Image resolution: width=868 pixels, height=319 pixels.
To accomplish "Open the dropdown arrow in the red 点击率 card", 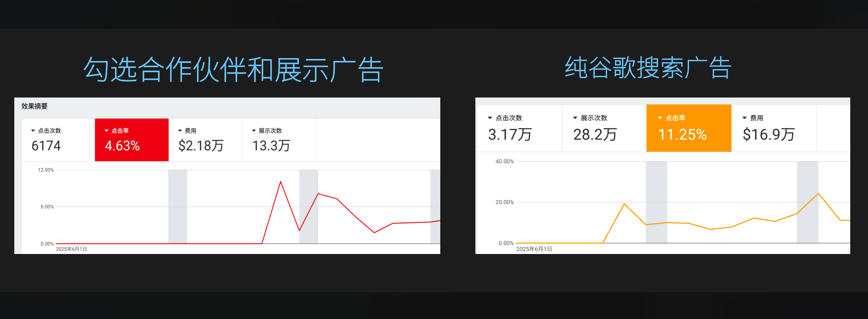I will pyautogui.click(x=106, y=131).
